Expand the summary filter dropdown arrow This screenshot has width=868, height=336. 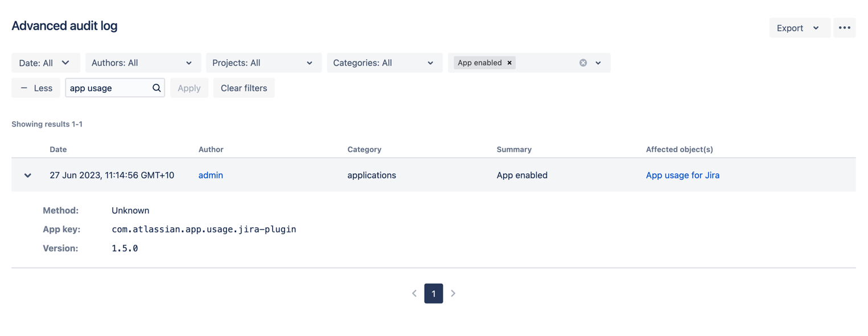pyautogui.click(x=598, y=63)
